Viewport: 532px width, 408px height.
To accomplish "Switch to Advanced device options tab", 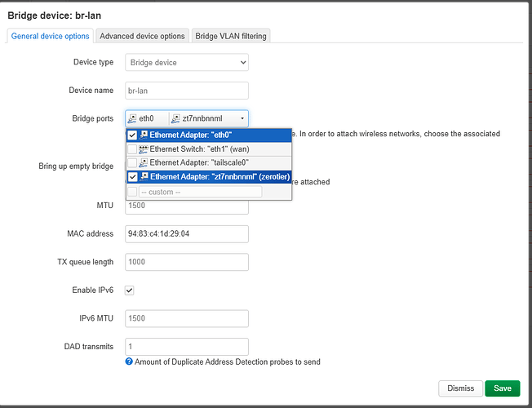I will point(142,36).
